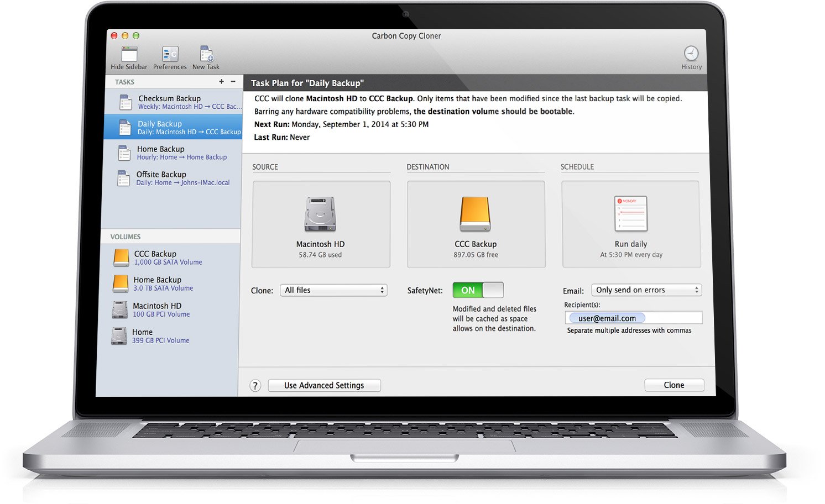Screen dimensions: 825x504
Task: Click the Home Backup task document icon
Action: tap(124, 153)
